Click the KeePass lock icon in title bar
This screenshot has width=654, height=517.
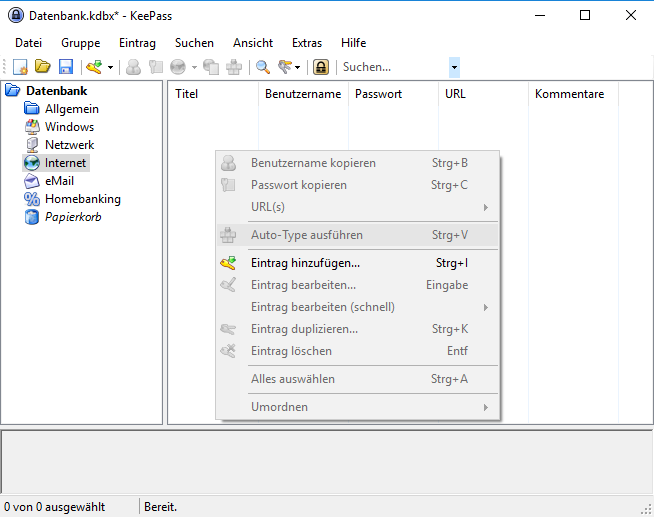pyautogui.click(x=16, y=15)
